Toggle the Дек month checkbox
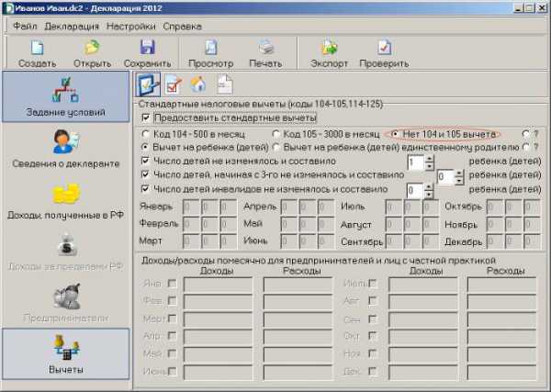Image resolution: width=551 pixels, height=392 pixels. coord(373,371)
